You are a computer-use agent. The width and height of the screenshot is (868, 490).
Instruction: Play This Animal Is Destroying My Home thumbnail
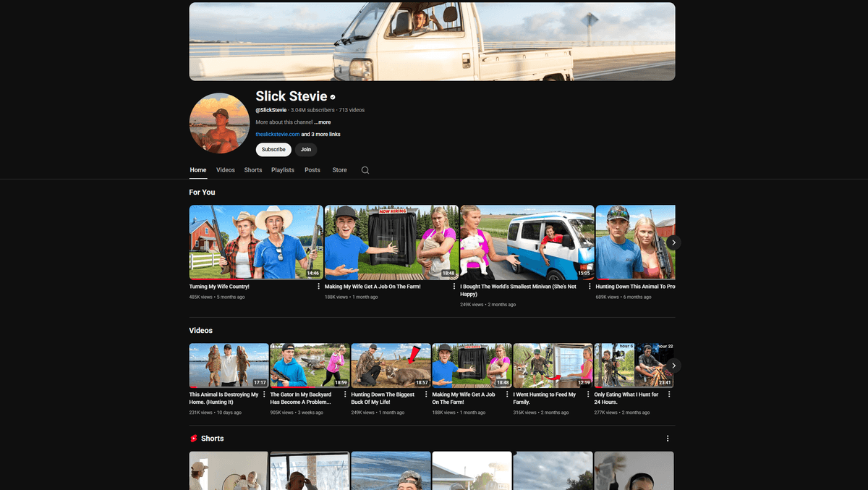(x=229, y=366)
